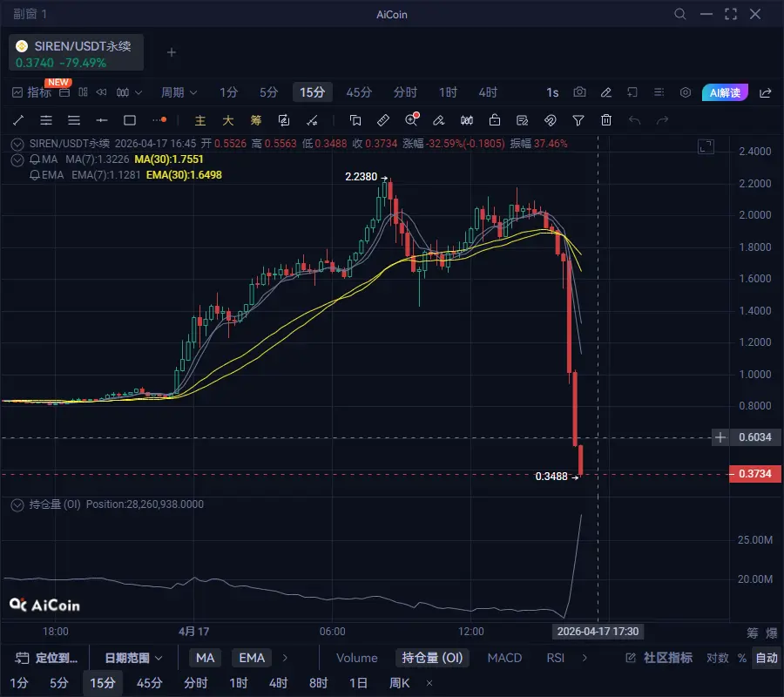Select the 1分 interval in top toolbar

coord(229,92)
